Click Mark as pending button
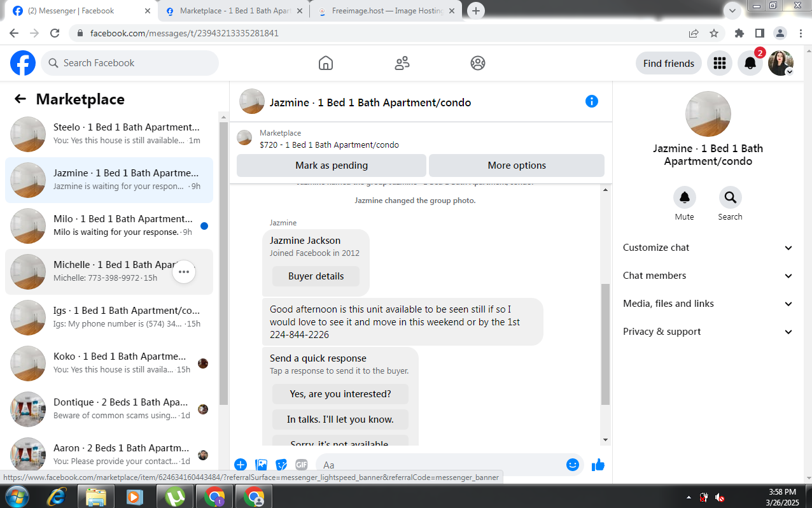 (x=332, y=166)
